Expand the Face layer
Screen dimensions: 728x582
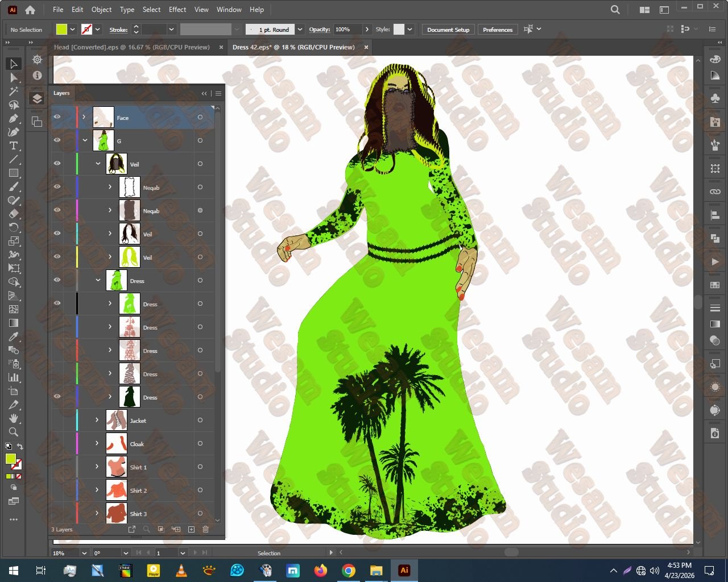[84, 117]
